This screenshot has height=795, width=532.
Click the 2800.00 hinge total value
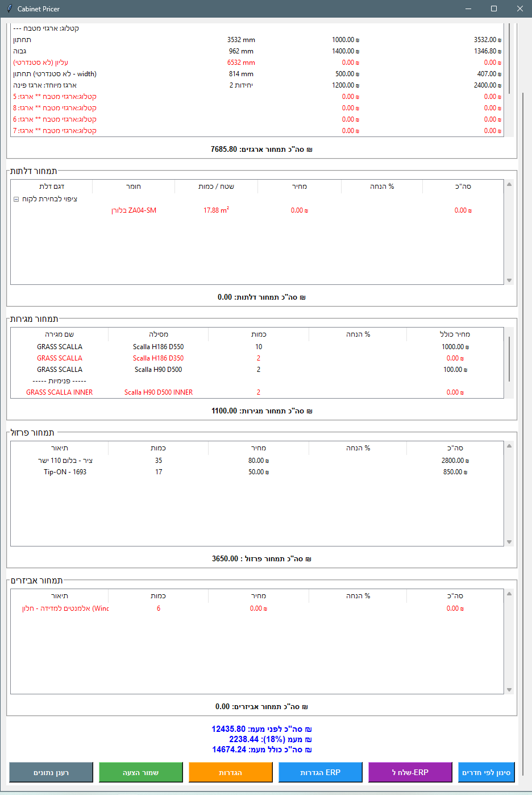click(x=455, y=461)
